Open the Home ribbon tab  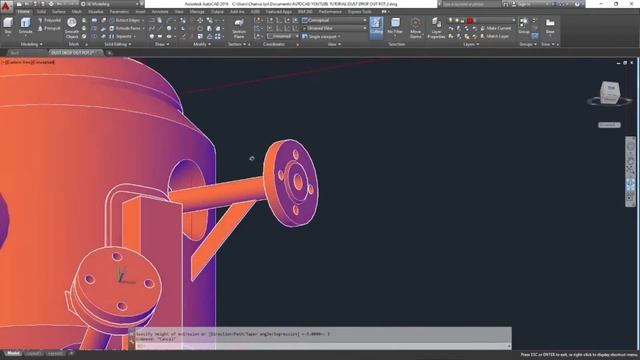(23, 12)
